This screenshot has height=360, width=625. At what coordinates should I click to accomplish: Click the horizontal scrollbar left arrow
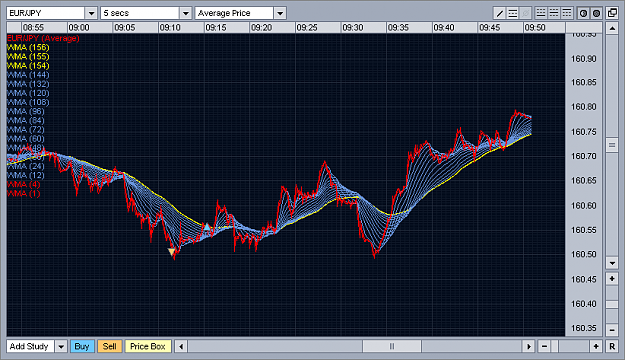coord(181,346)
